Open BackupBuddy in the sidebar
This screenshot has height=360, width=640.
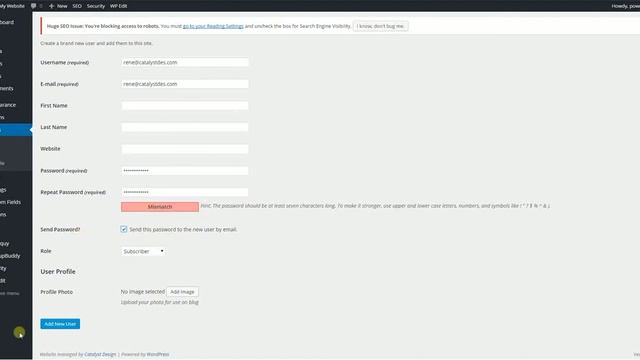(10, 256)
